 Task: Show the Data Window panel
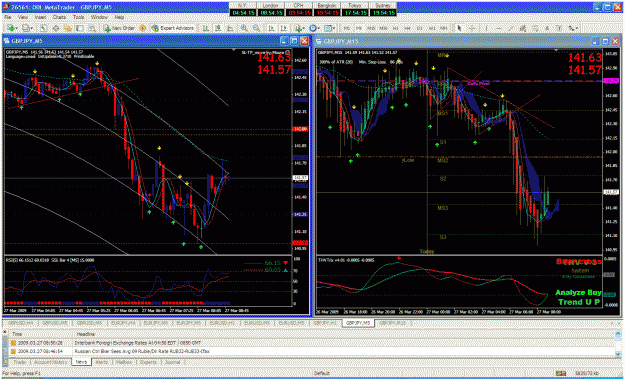[56, 28]
